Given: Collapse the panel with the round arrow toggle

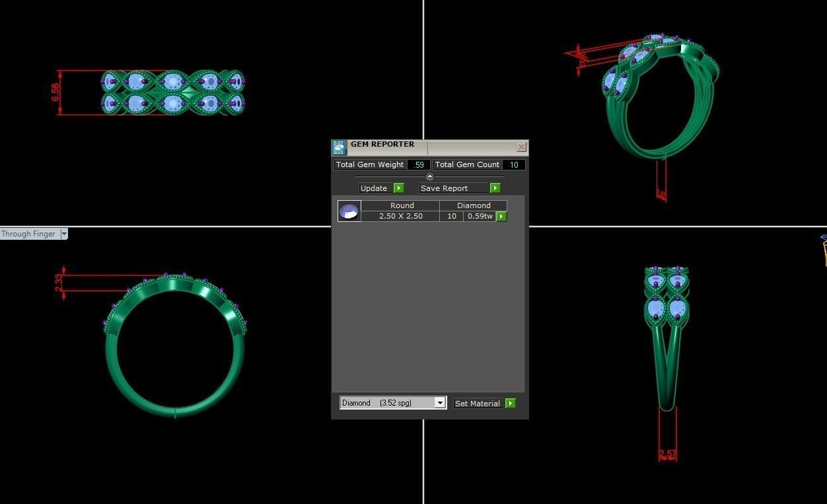Looking at the screenshot, I should coord(430,176).
